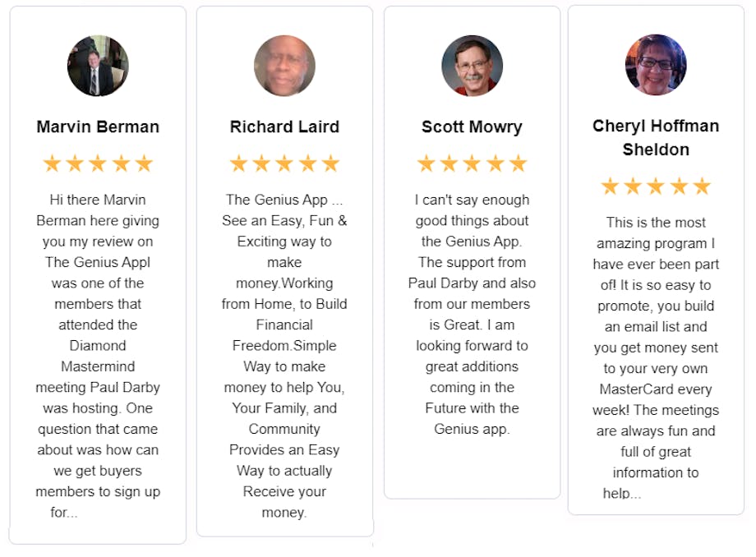Image resolution: width=756 pixels, height=557 pixels.
Task: Click the first star in Richard Laird's rating
Action: click(238, 163)
